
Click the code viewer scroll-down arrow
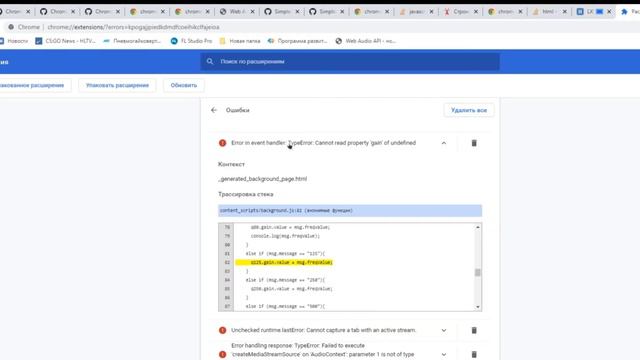point(478,307)
